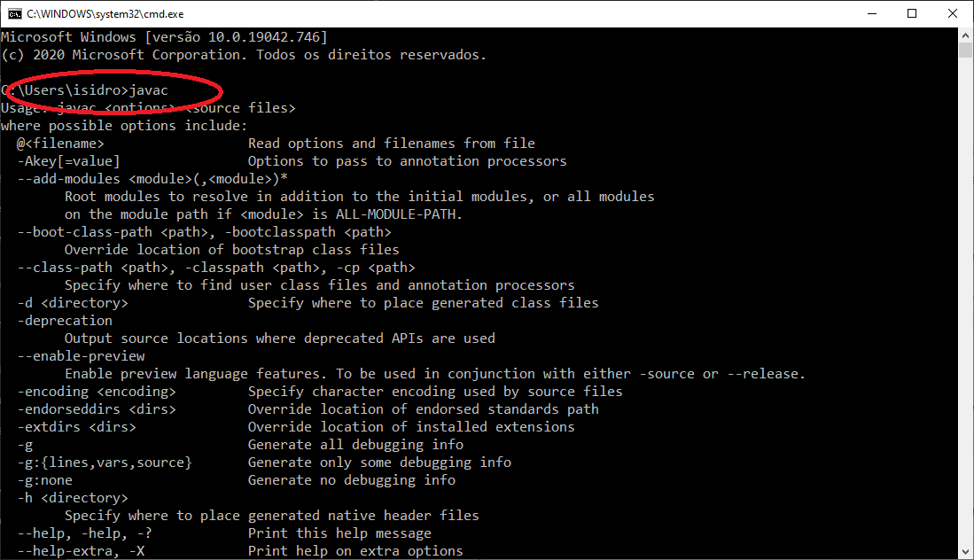Click the -deprecation option line

[65, 321]
